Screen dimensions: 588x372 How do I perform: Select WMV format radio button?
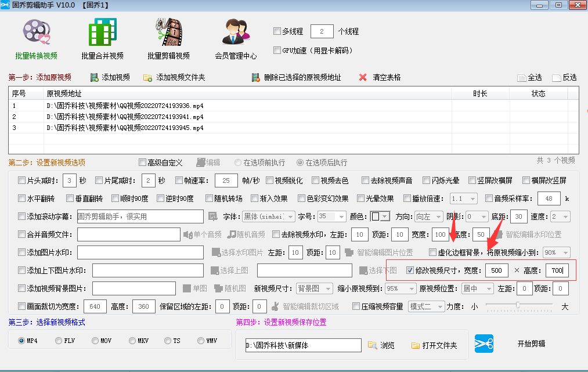coord(201,341)
